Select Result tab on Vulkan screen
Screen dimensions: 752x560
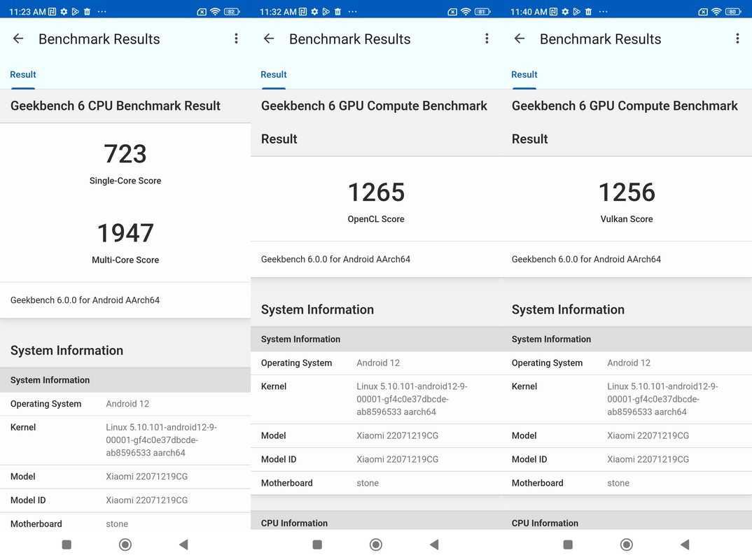pyautogui.click(x=524, y=75)
